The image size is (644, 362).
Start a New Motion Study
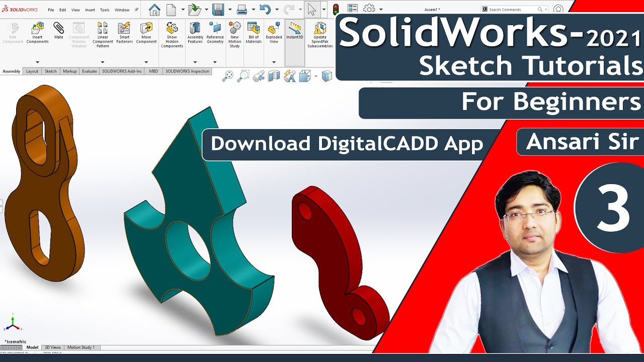[x=234, y=35]
